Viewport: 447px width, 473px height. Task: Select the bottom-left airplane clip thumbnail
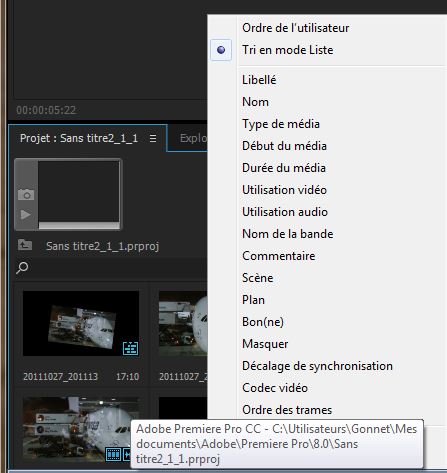(81, 429)
